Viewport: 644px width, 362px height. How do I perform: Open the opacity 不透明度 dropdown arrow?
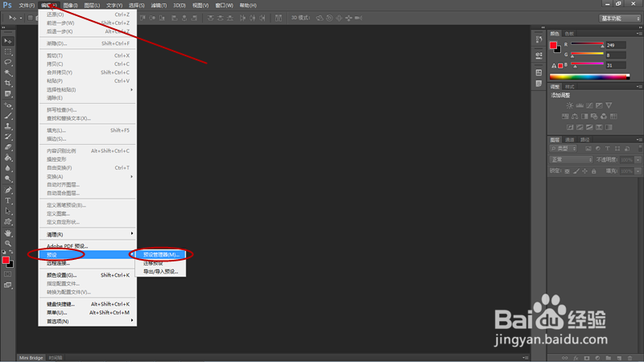tap(638, 159)
